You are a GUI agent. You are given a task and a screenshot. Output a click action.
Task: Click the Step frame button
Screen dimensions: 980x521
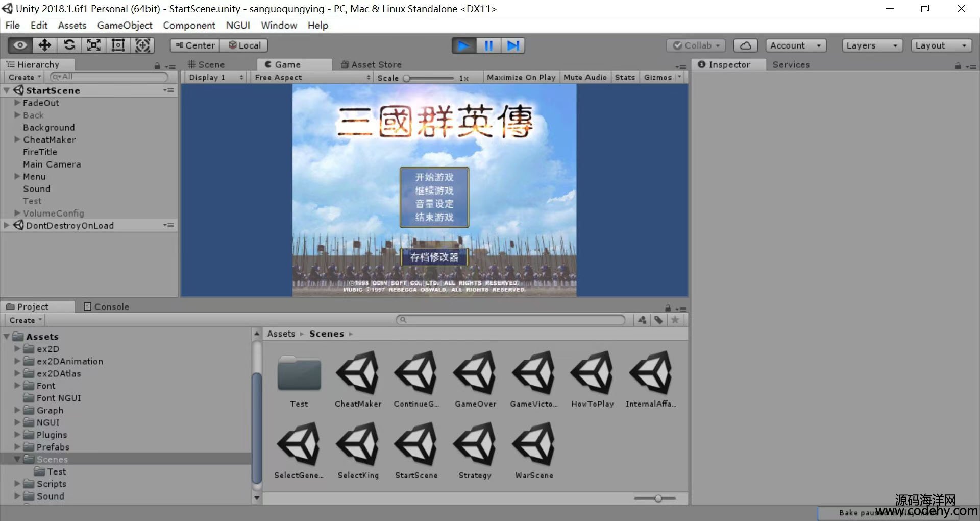coord(513,45)
